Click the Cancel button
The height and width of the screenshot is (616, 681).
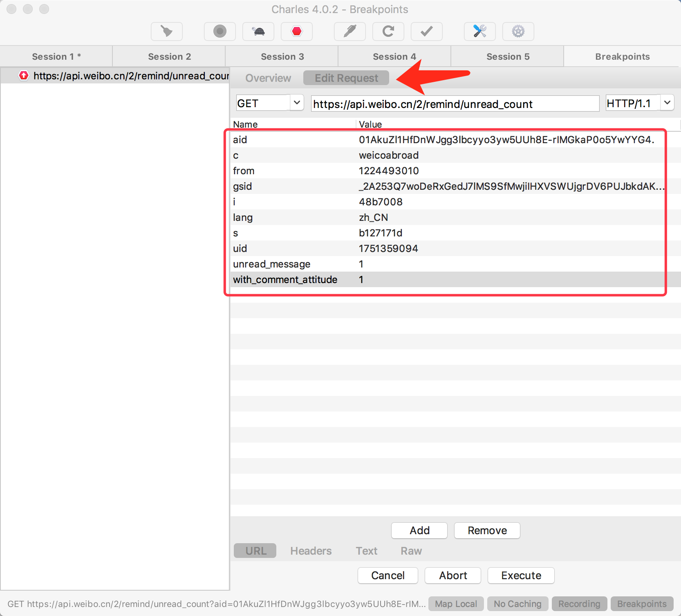(388, 576)
